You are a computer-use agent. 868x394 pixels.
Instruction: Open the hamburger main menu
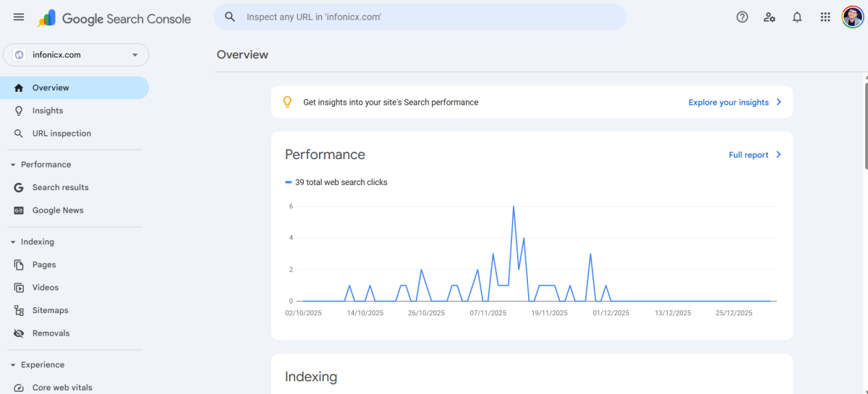click(x=19, y=17)
